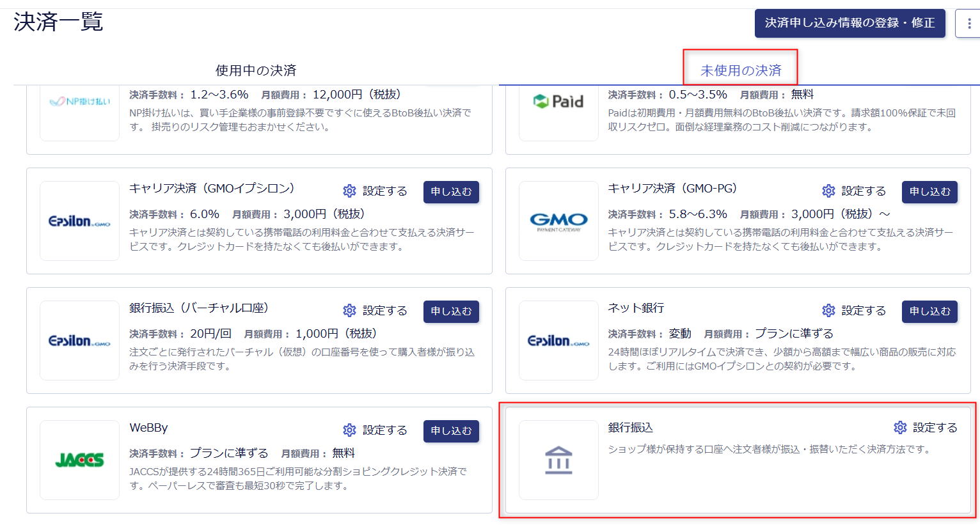Click the settings gear for キャリア決済（GMO-PG）
This screenshot has height=525, width=980.
pyautogui.click(x=828, y=191)
